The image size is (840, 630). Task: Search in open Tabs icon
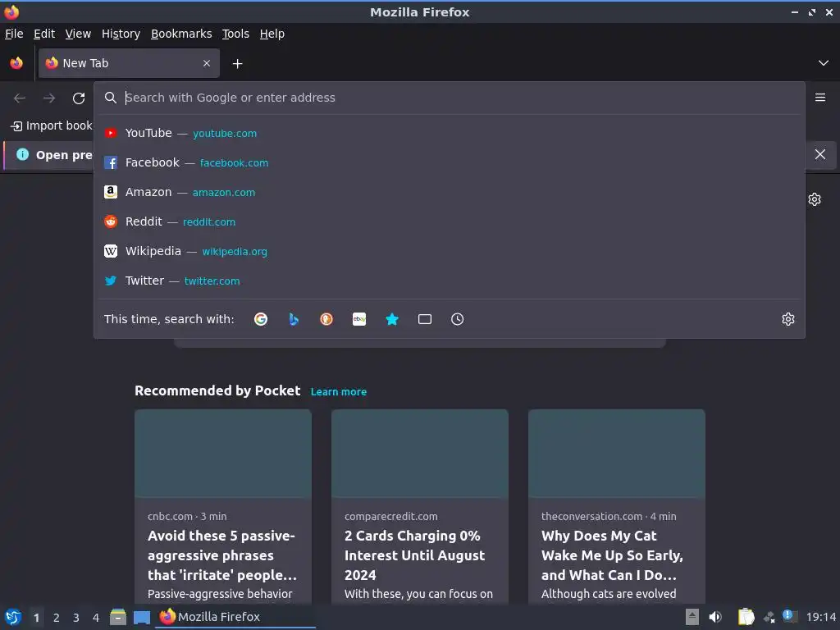tap(425, 319)
